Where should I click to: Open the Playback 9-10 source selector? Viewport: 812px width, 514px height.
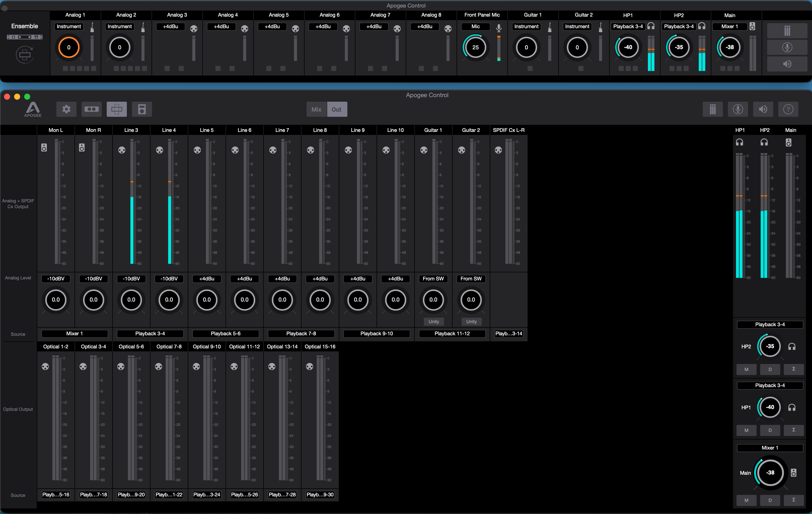pos(377,334)
